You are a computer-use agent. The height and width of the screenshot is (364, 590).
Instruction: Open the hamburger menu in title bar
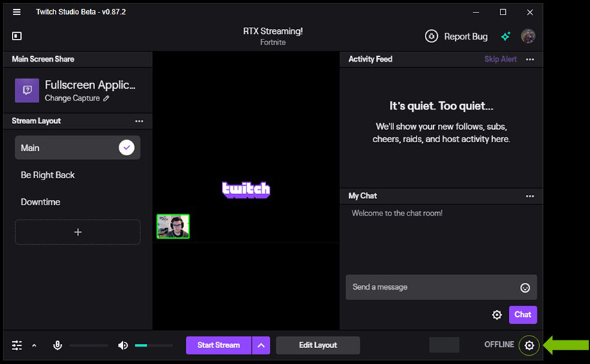tap(17, 12)
